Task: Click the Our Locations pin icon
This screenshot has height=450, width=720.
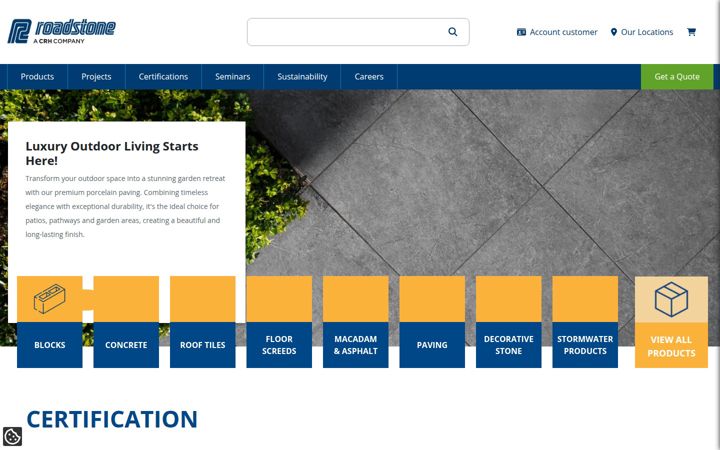Action: 613,32
